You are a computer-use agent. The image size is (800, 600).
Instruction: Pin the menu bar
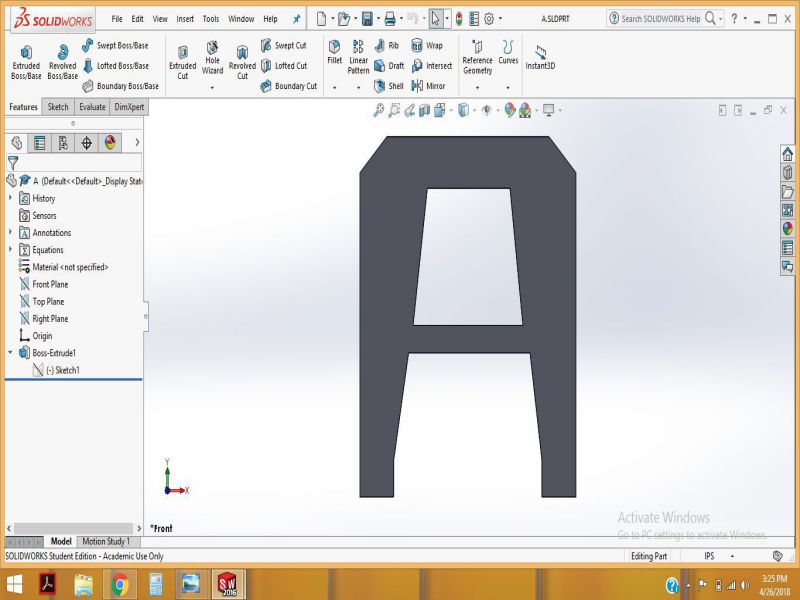[x=296, y=19]
